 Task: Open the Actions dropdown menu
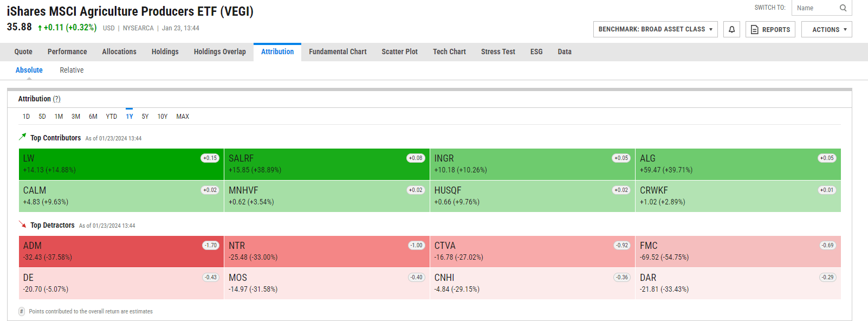coord(826,29)
